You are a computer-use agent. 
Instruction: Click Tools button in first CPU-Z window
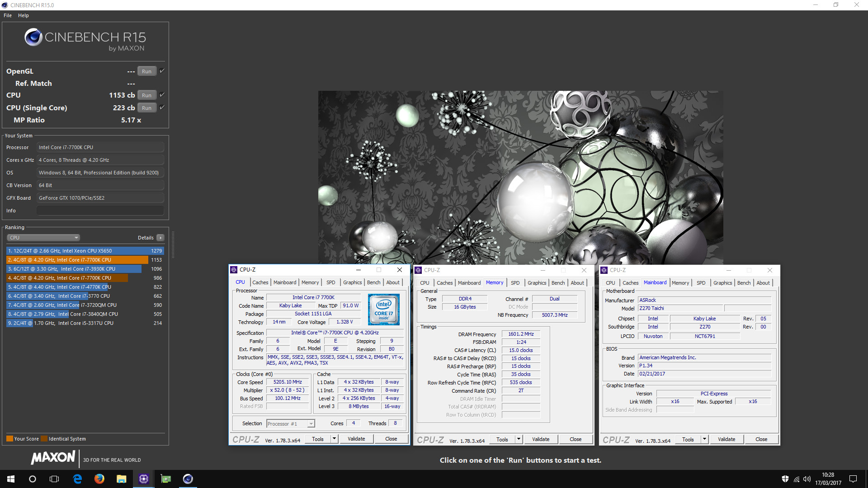pyautogui.click(x=318, y=439)
